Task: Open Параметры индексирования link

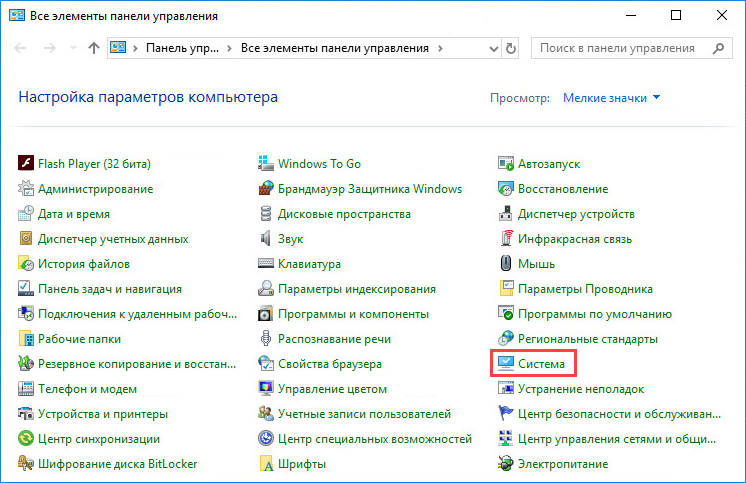Action: [x=357, y=289]
